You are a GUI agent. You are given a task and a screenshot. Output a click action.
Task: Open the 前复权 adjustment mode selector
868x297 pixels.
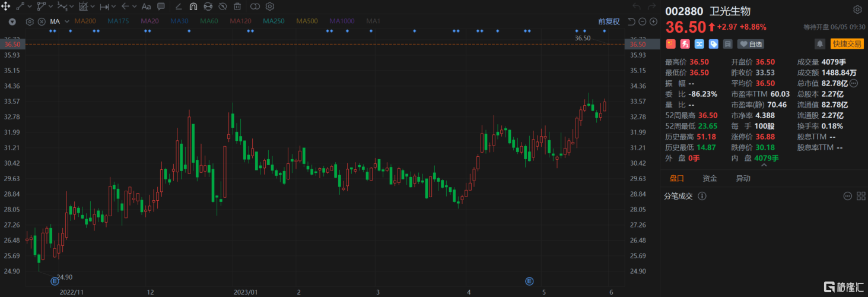pyautogui.click(x=609, y=21)
